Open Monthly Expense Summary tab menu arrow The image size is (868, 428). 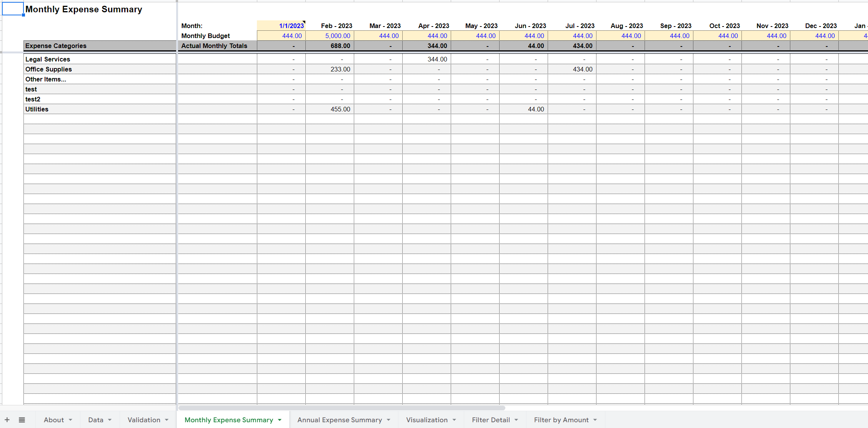(280, 420)
